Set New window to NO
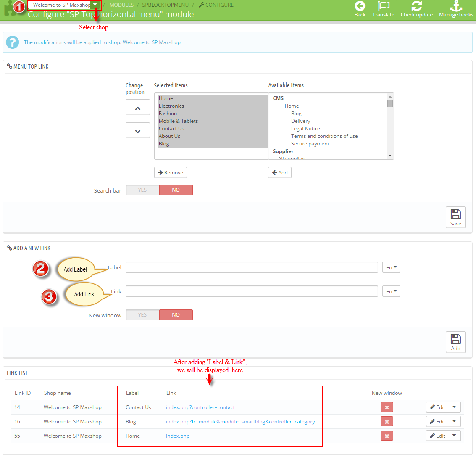 [x=176, y=315]
